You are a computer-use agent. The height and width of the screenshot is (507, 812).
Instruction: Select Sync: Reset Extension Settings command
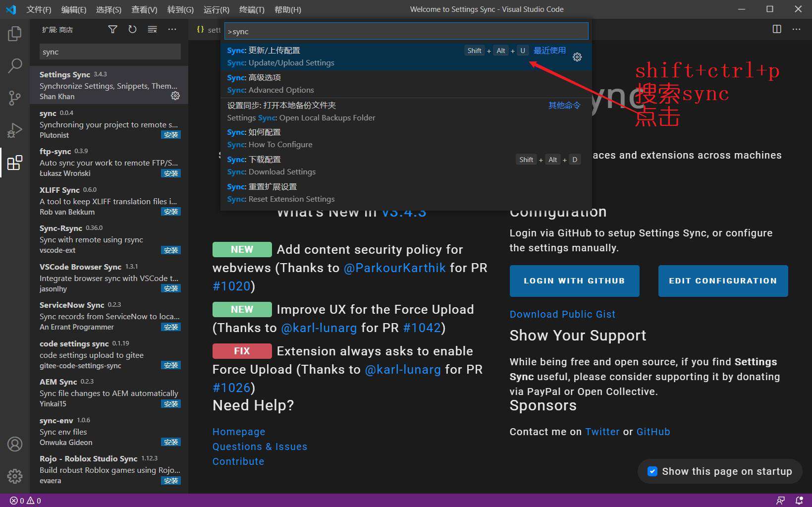[x=406, y=193]
